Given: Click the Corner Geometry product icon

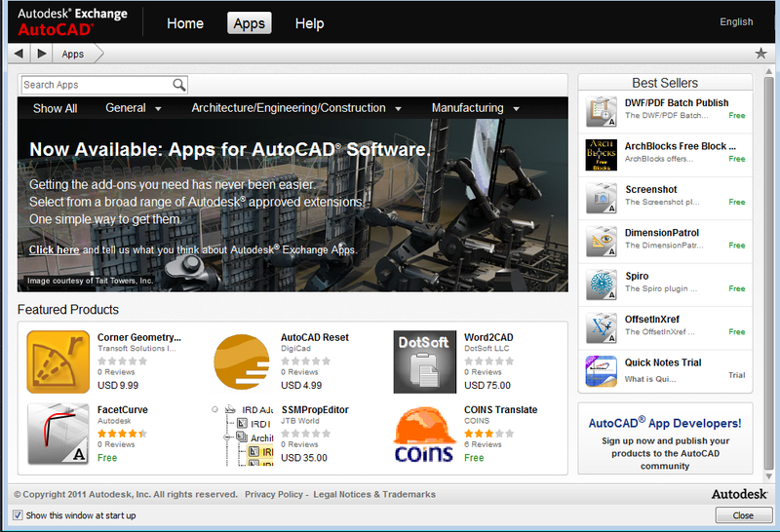Looking at the screenshot, I should tap(58, 361).
